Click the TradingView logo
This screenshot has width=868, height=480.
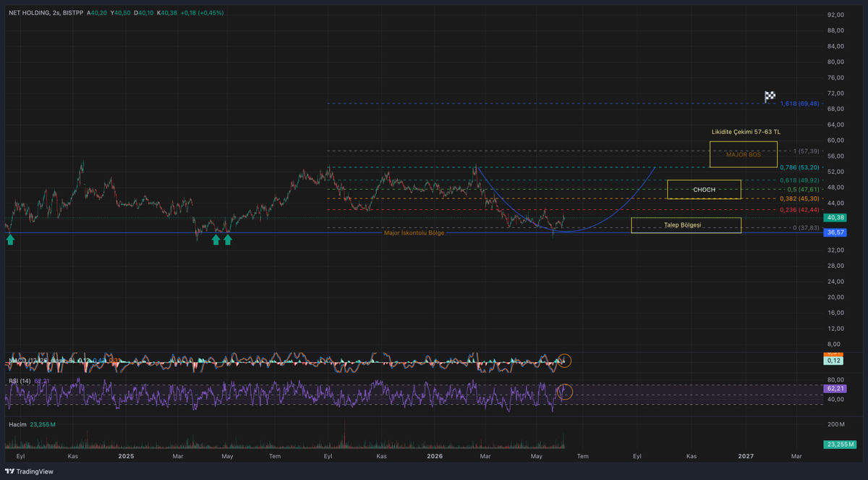(x=29, y=471)
